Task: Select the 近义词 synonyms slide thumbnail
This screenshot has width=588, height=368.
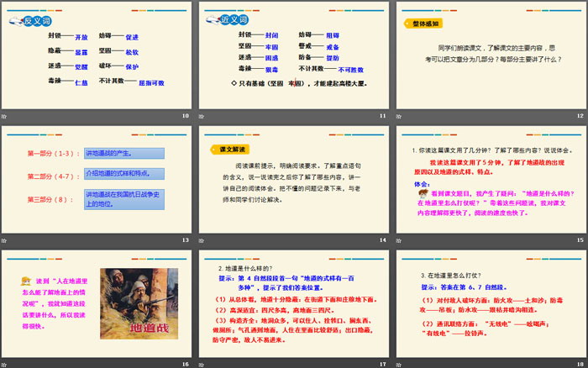Action: point(294,55)
